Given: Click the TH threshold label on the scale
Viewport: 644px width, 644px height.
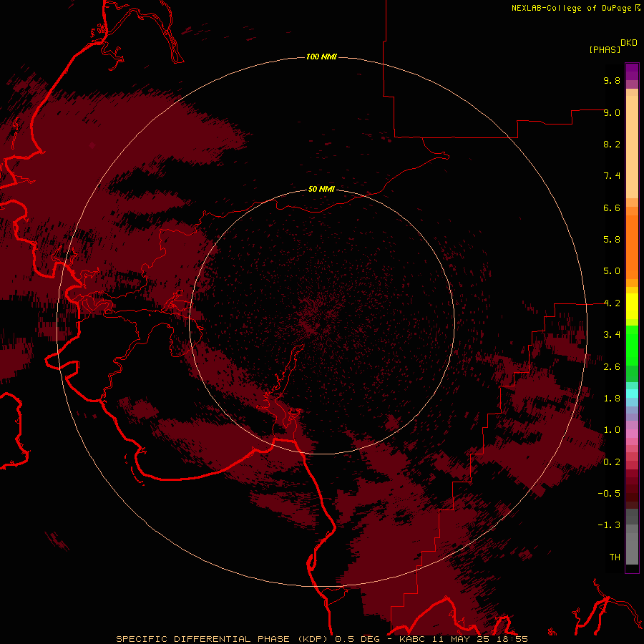Looking at the screenshot, I should click(615, 557).
